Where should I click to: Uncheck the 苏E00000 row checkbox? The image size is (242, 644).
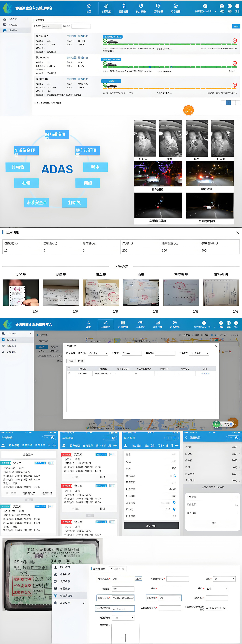[x=69, y=373]
